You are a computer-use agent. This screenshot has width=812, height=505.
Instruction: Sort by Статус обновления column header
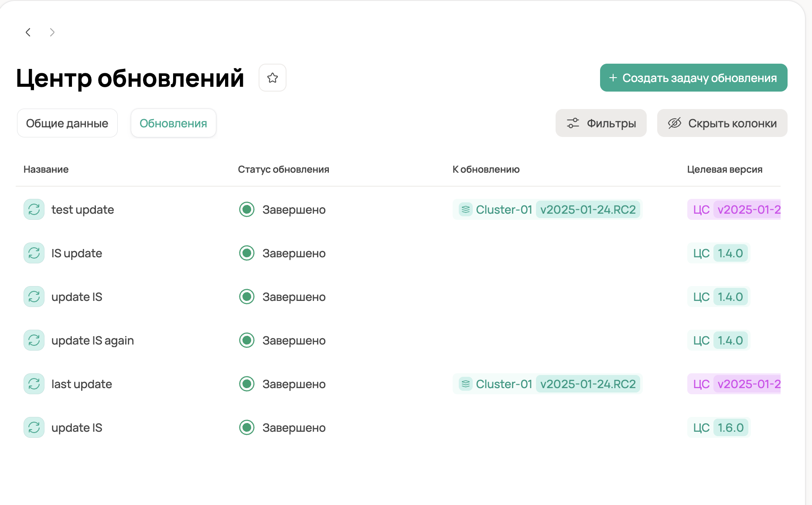pos(283,169)
